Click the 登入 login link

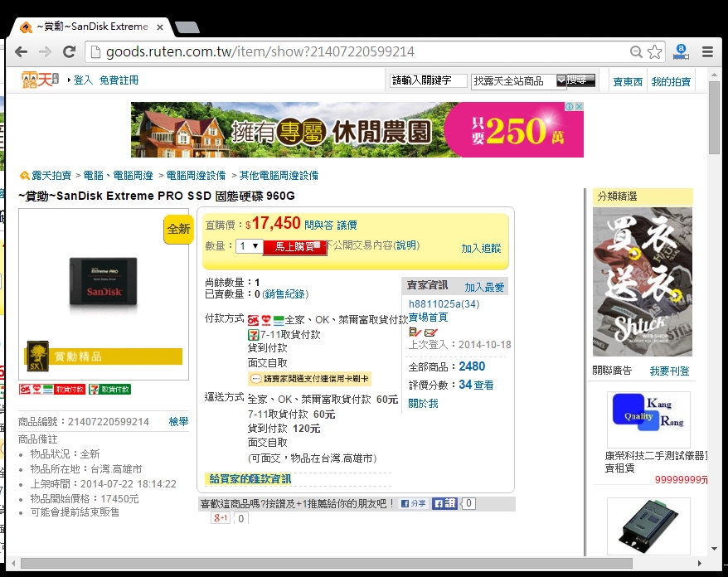[x=83, y=80]
